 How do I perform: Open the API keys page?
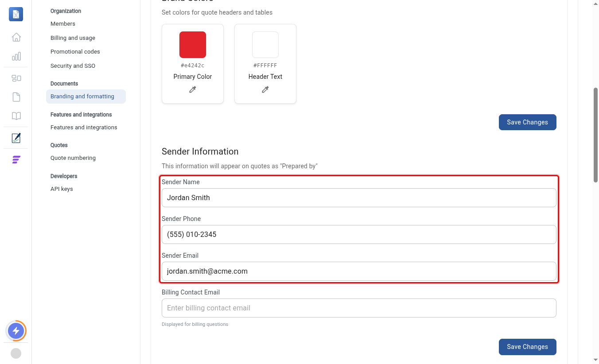pos(62,189)
